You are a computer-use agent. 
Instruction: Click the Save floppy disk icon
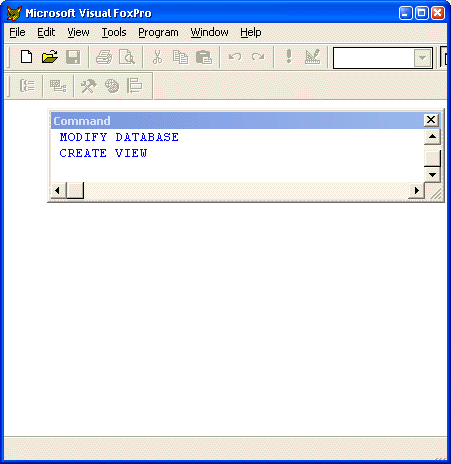73,57
